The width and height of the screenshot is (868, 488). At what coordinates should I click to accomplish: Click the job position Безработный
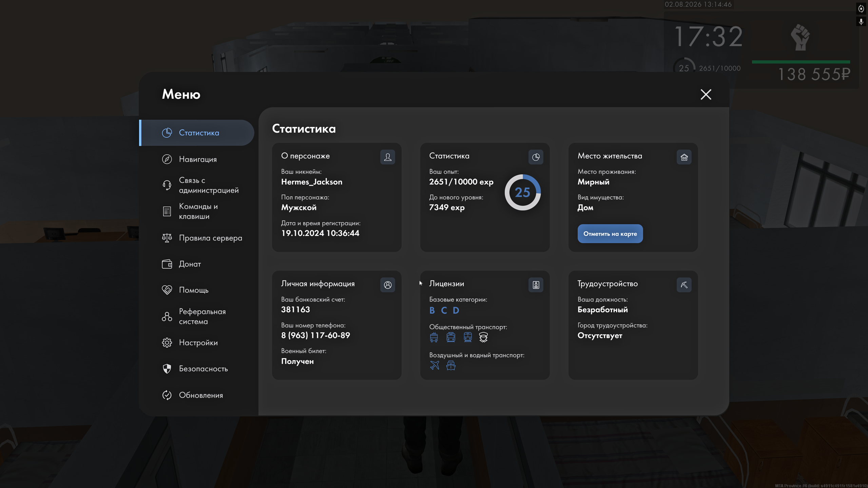coord(603,310)
